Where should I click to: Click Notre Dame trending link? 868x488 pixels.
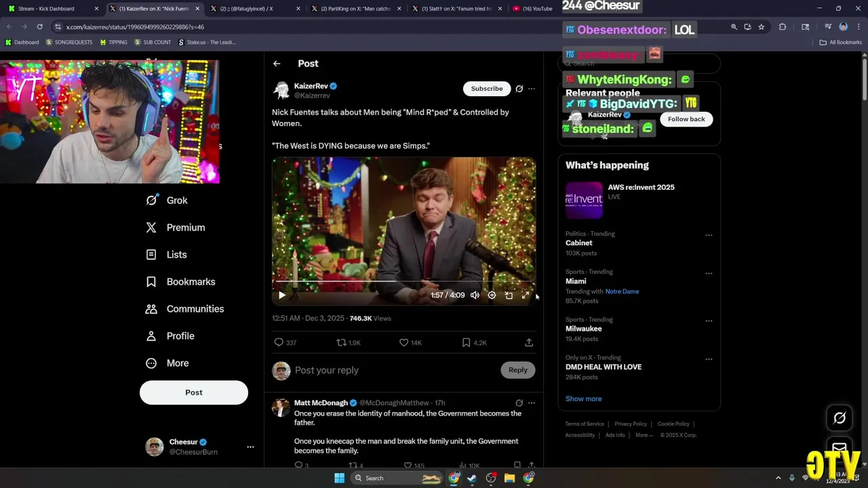click(x=622, y=291)
